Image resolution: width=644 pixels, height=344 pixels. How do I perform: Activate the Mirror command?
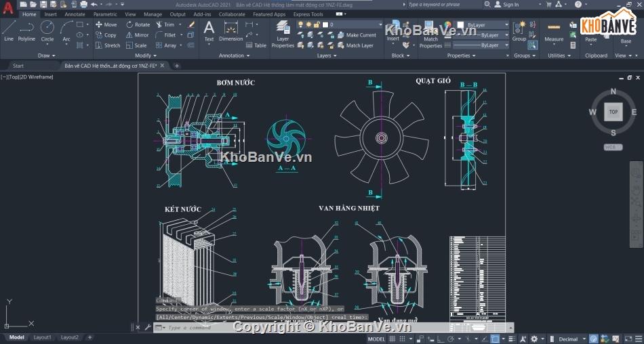point(138,35)
